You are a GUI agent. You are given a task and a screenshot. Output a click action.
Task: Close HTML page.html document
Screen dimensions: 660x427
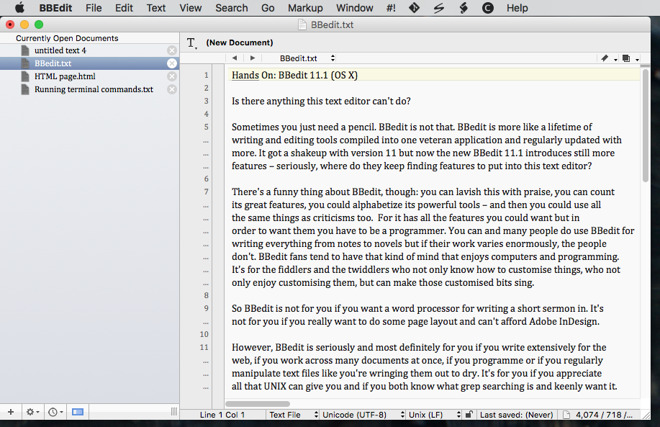pyautogui.click(x=172, y=77)
